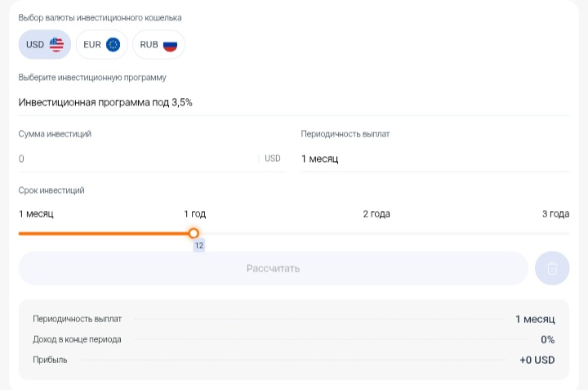Click the 2 года term label
The image size is (588, 390).
point(376,214)
